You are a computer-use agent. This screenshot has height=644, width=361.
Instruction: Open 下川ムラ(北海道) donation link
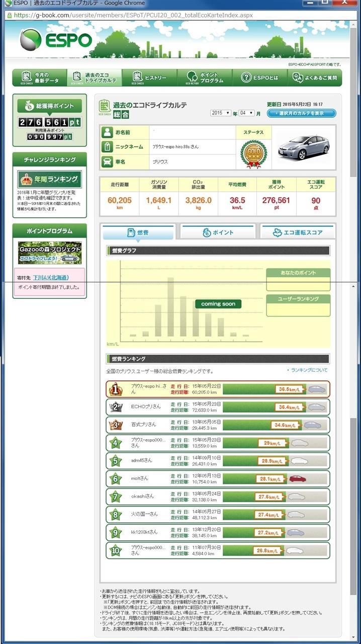(x=51, y=277)
